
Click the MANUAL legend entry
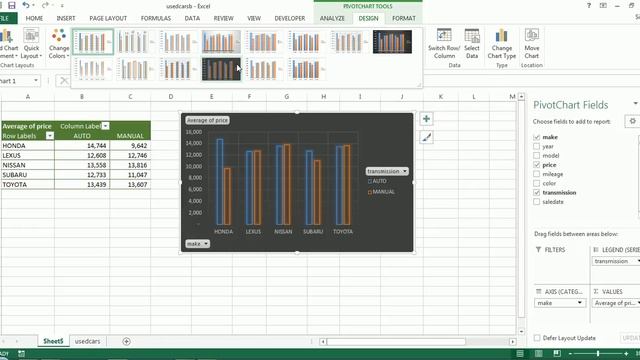(x=381, y=192)
